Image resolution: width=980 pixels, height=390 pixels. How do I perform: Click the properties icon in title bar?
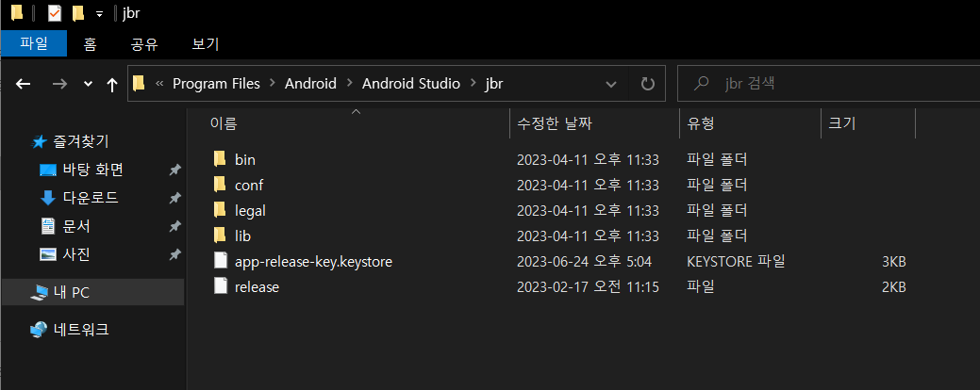pos(55,13)
